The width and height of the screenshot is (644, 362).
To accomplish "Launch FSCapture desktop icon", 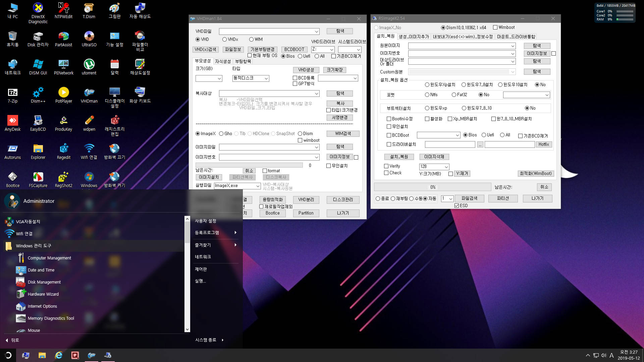I will (38, 179).
